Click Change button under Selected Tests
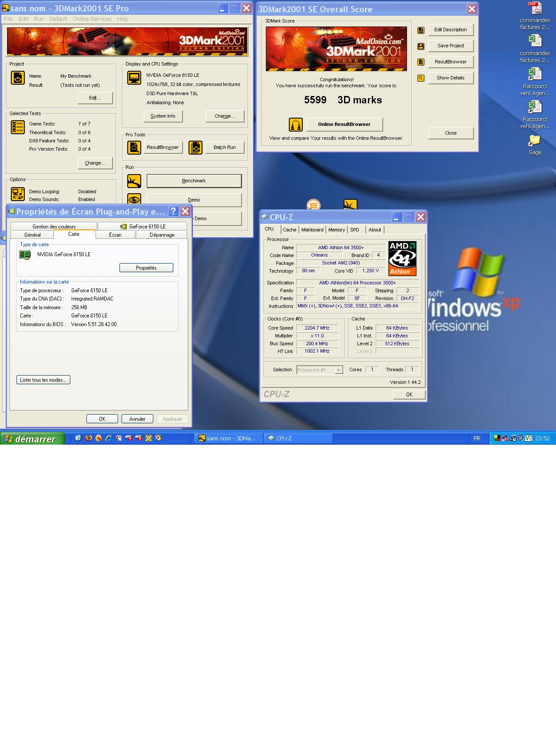Image resolution: width=556 pixels, height=756 pixels. coord(95,163)
